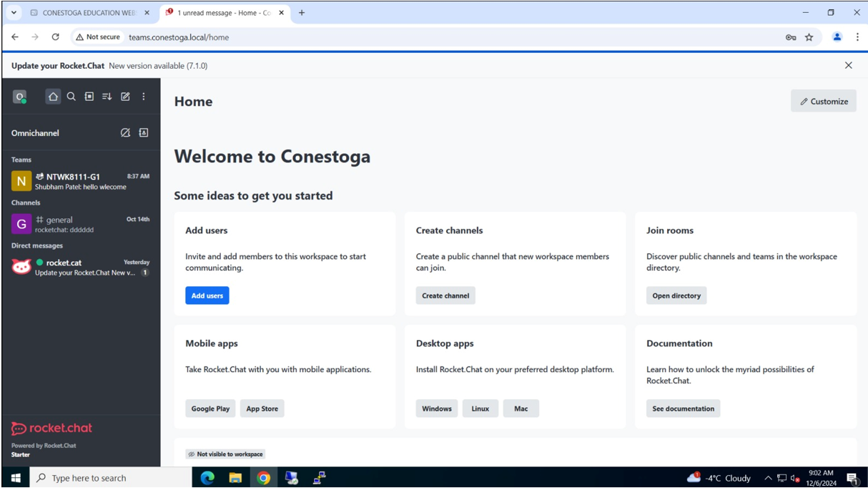Click the muted volume tray icon
The image size is (868, 488).
794,478
